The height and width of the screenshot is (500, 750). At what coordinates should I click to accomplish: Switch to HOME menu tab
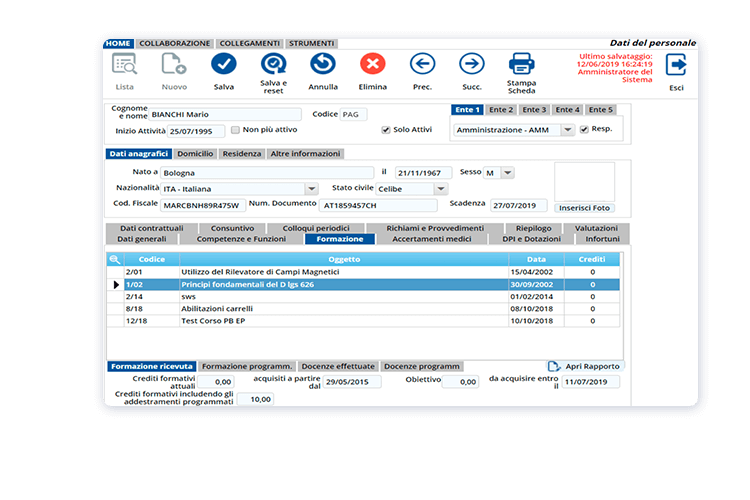pos(118,44)
